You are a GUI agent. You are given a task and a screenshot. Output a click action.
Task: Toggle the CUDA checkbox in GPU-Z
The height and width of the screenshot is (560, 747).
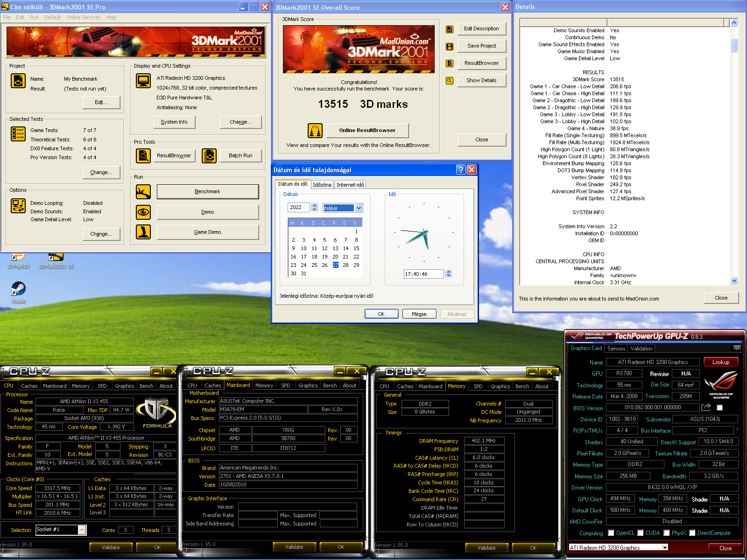pyautogui.click(x=641, y=533)
